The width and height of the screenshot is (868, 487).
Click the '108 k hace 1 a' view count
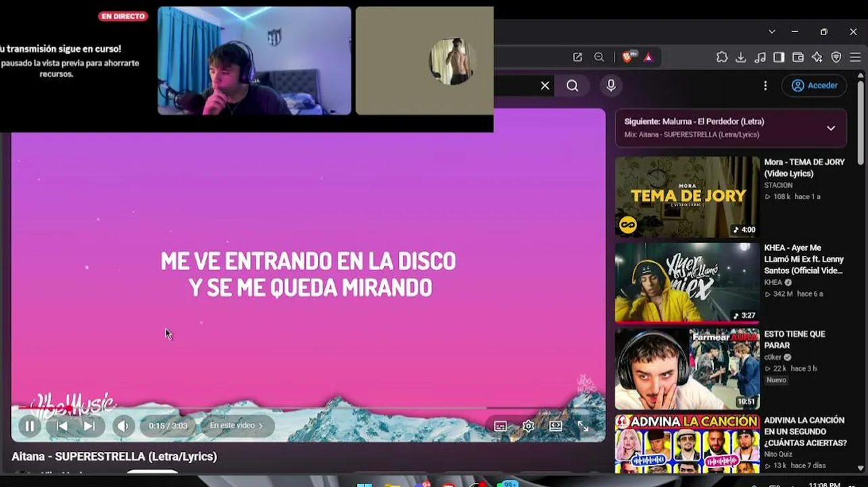(792, 197)
